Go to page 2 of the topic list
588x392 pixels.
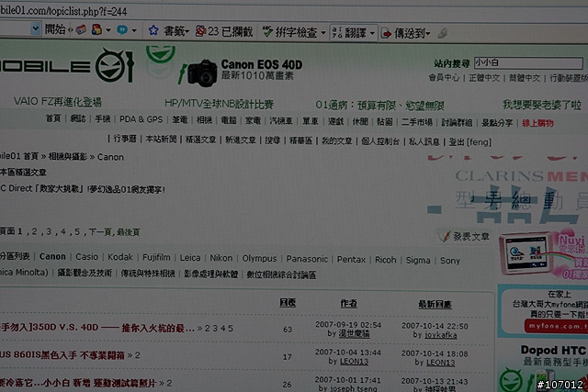pyautogui.click(x=34, y=231)
